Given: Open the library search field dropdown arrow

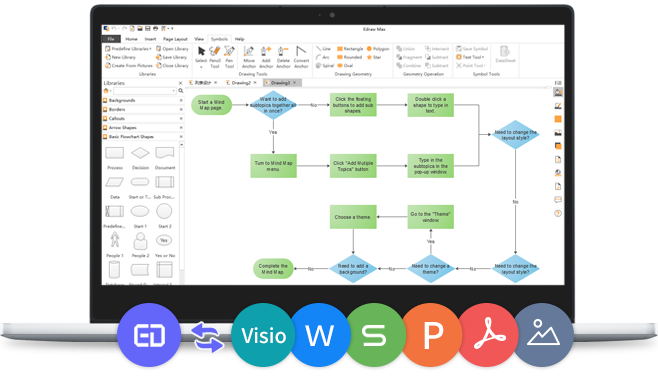Looking at the screenshot, I should click(173, 91).
